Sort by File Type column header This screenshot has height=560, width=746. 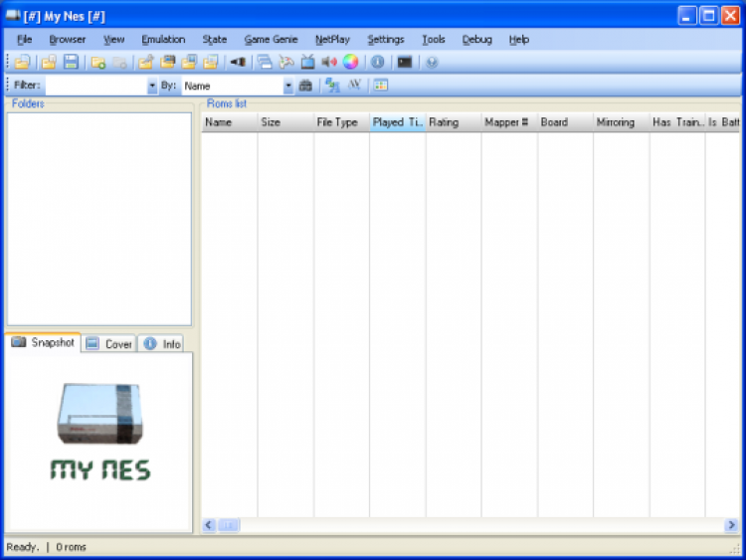[341, 122]
